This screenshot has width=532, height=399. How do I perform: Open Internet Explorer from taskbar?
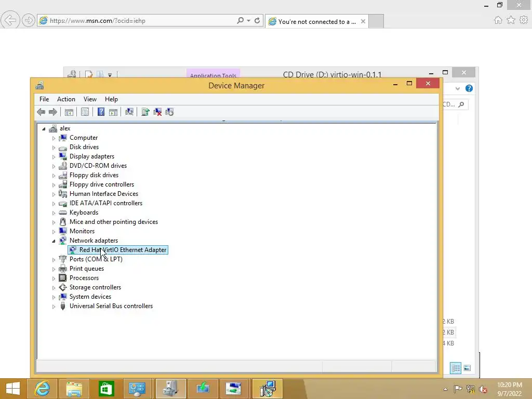[x=42, y=389]
